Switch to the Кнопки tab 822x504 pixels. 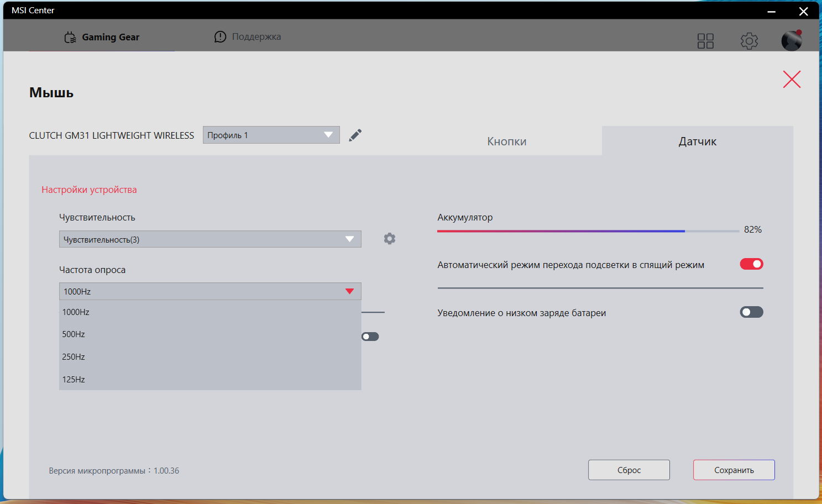pyautogui.click(x=507, y=141)
